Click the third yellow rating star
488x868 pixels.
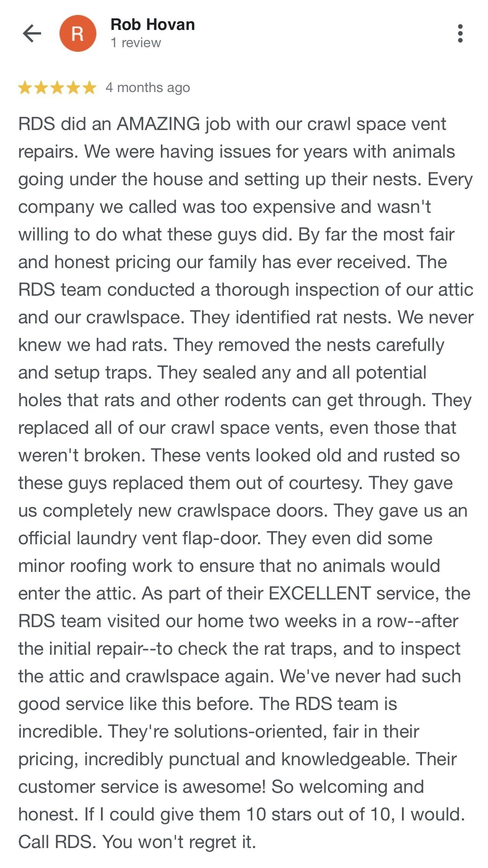point(57,88)
